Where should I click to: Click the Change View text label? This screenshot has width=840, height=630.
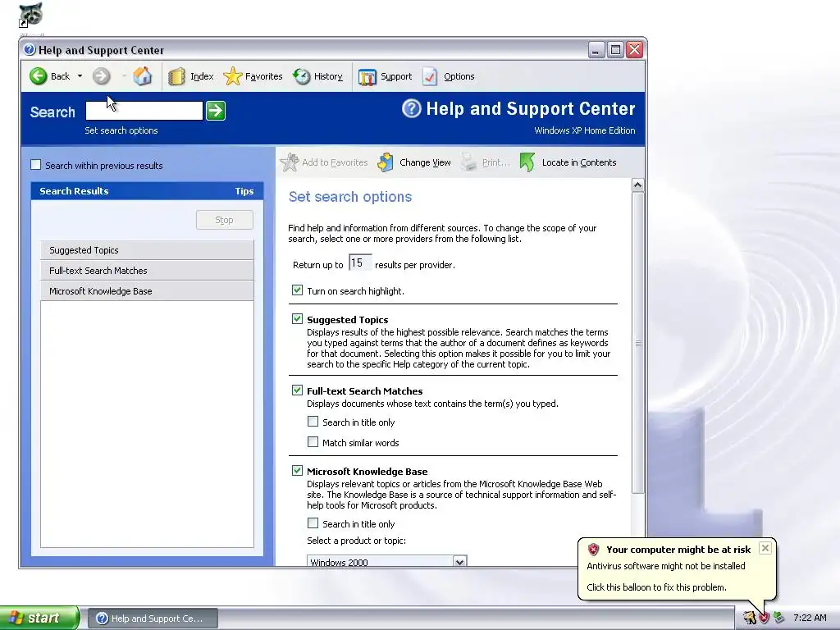[x=425, y=162]
